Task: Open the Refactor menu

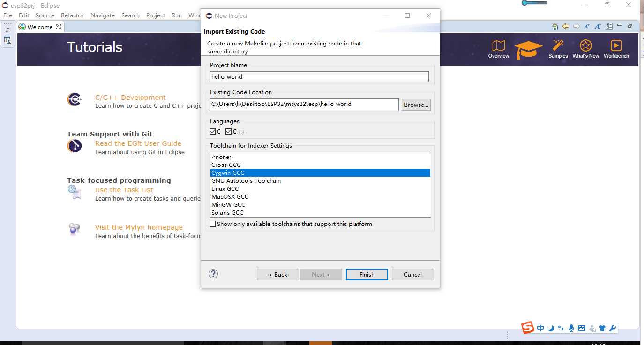Action: coord(72,15)
